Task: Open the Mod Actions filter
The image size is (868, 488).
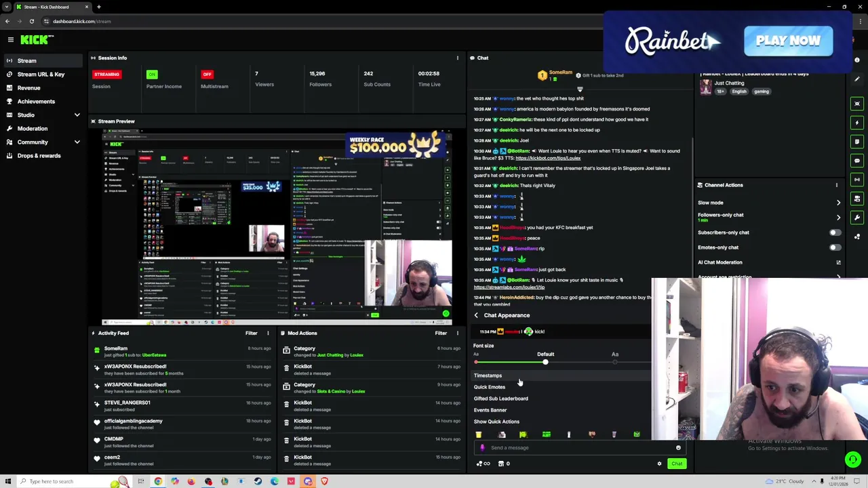Action: [x=441, y=333]
